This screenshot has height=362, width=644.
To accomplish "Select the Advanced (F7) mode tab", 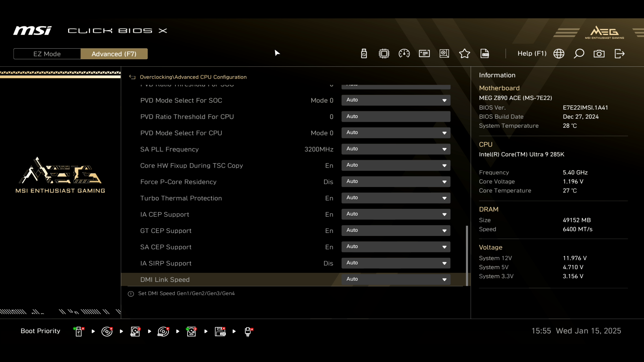I will [x=114, y=54].
